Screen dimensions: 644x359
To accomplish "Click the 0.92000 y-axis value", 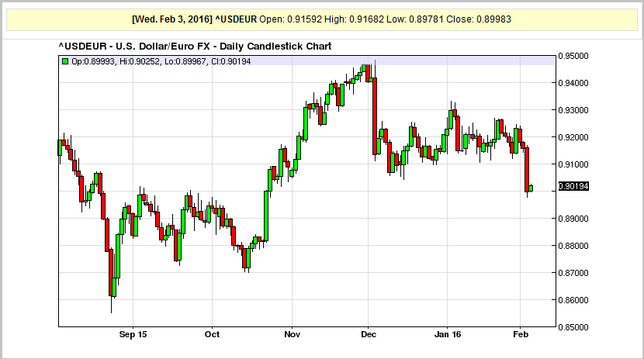I will pyautogui.click(x=573, y=137).
